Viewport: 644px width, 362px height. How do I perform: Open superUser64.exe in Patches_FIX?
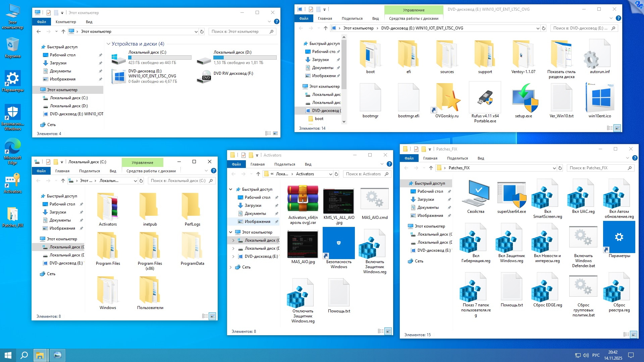[512, 194]
